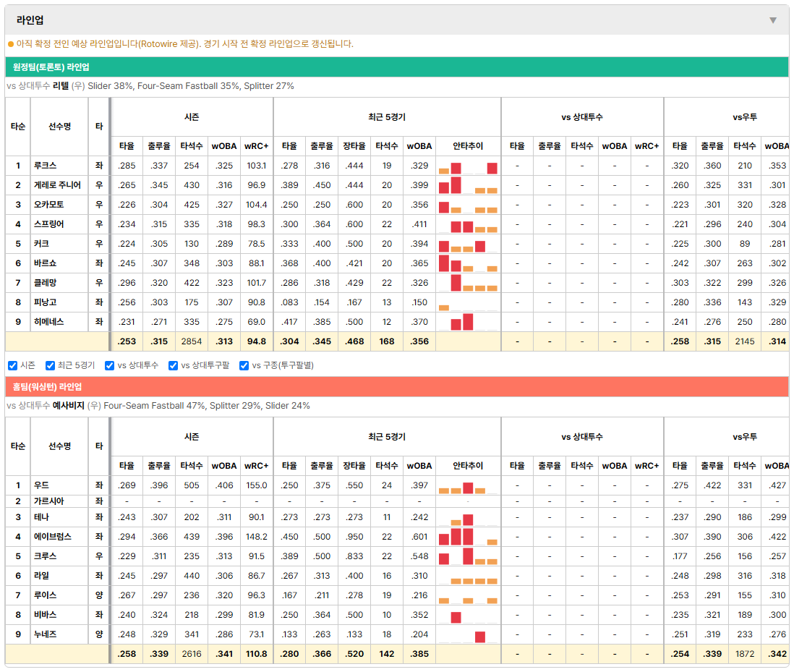The height and width of the screenshot is (672, 794).
Task: Toggle vs 구종(투구팔별) checkbox
Action: (x=244, y=365)
